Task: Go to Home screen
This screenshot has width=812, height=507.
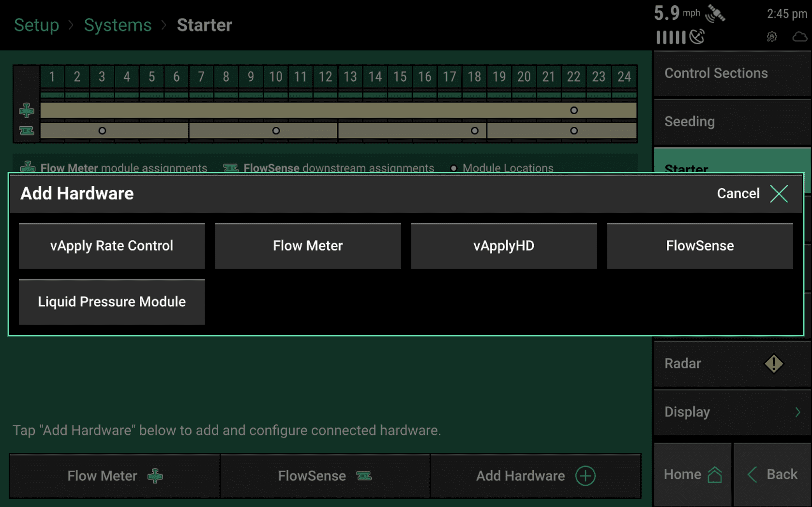Action: tap(692, 475)
